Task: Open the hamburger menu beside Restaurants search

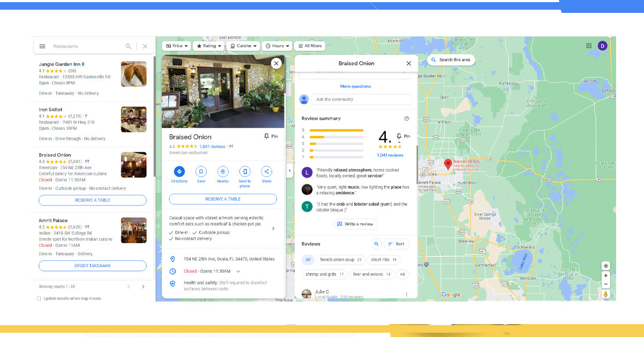Action: (x=42, y=46)
